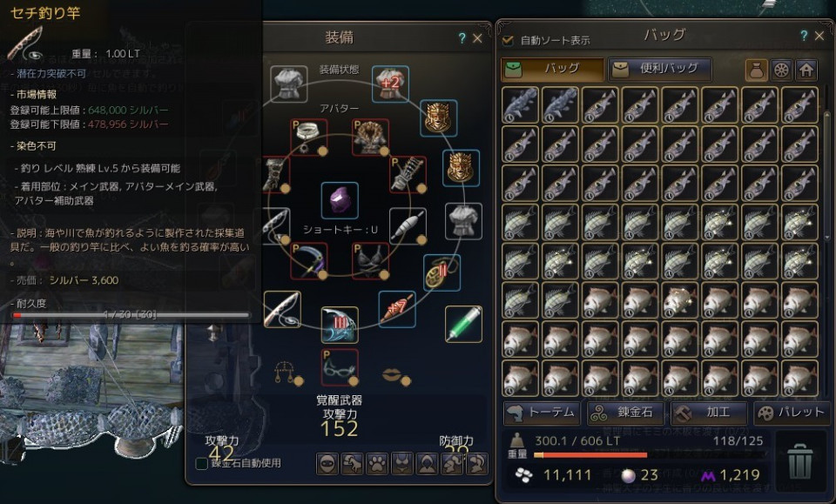Open the wheel icon in bag header

coord(781,70)
